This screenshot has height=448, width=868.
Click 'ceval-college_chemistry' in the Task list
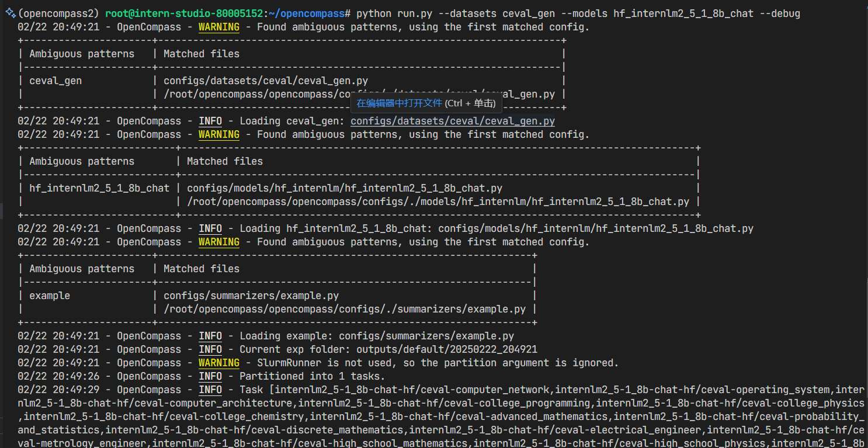pyautogui.click(x=234, y=417)
